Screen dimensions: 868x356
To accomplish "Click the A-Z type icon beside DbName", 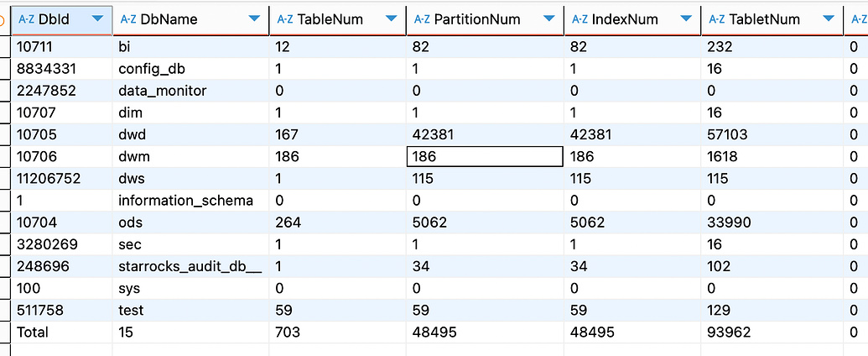I will coord(128,18).
